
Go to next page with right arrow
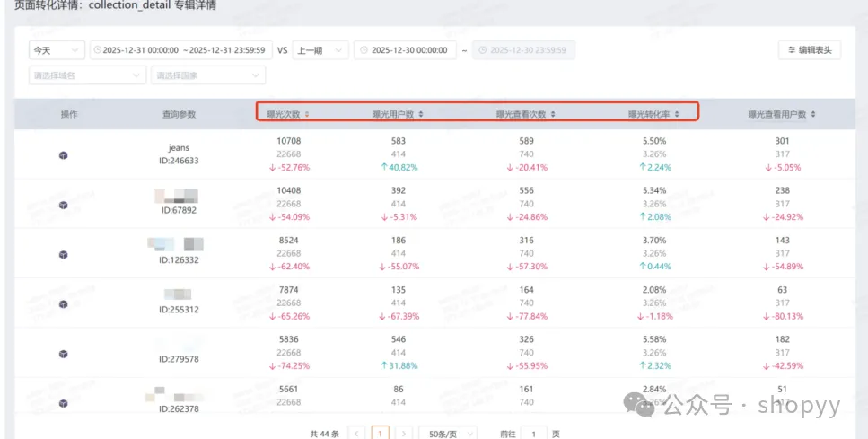point(404,434)
